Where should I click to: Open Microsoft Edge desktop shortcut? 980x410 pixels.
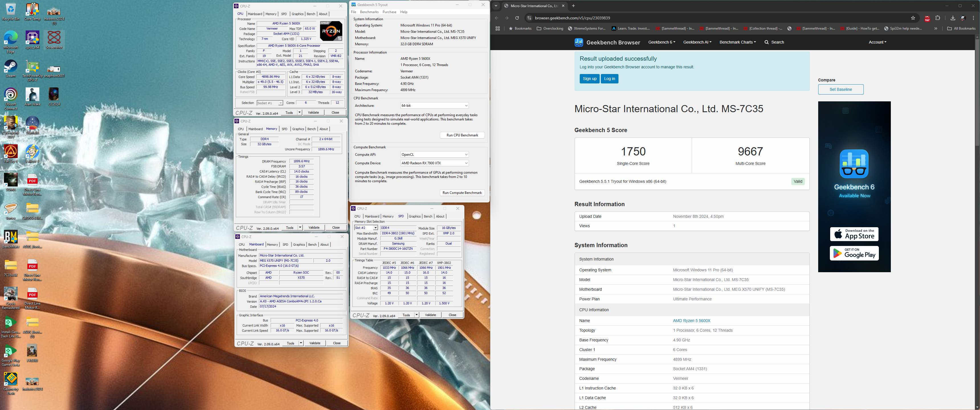[11, 42]
